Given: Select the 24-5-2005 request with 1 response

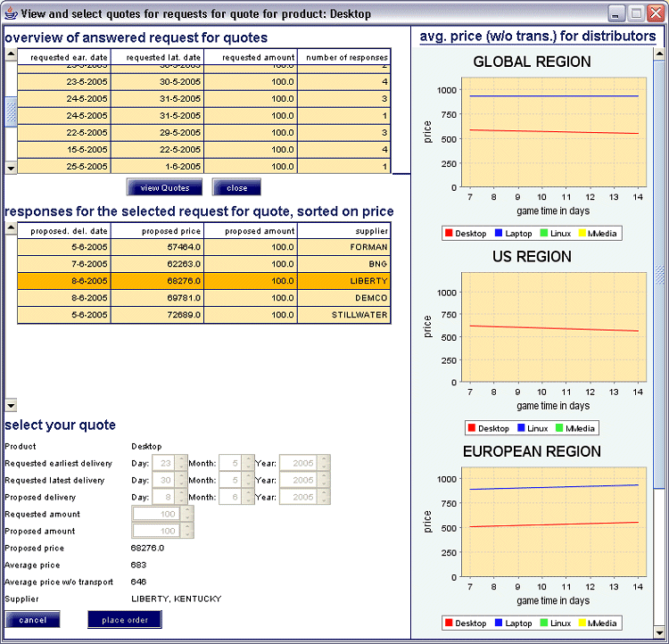Looking at the screenshot, I should [x=204, y=116].
